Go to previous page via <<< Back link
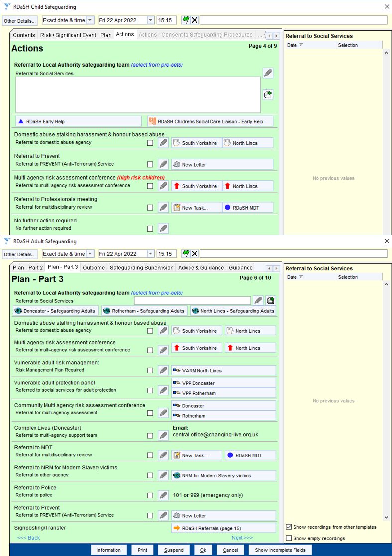This screenshot has width=392, height=556. pyautogui.click(x=29, y=538)
